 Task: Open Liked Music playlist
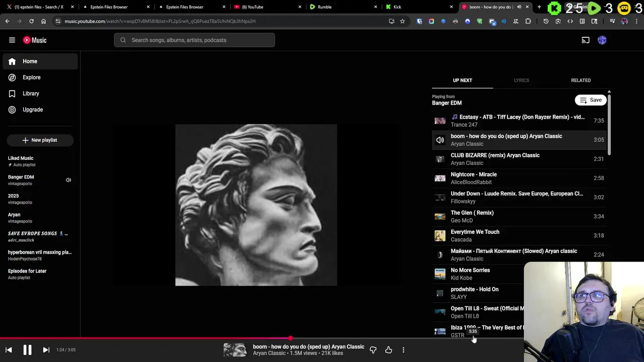pos(40,161)
